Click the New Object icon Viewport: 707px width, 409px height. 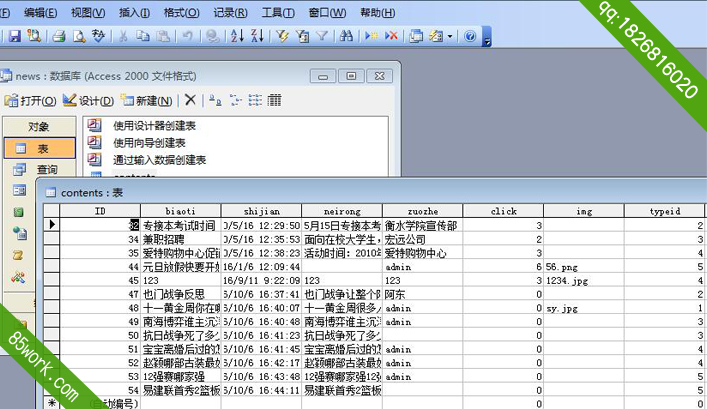click(x=436, y=36)
